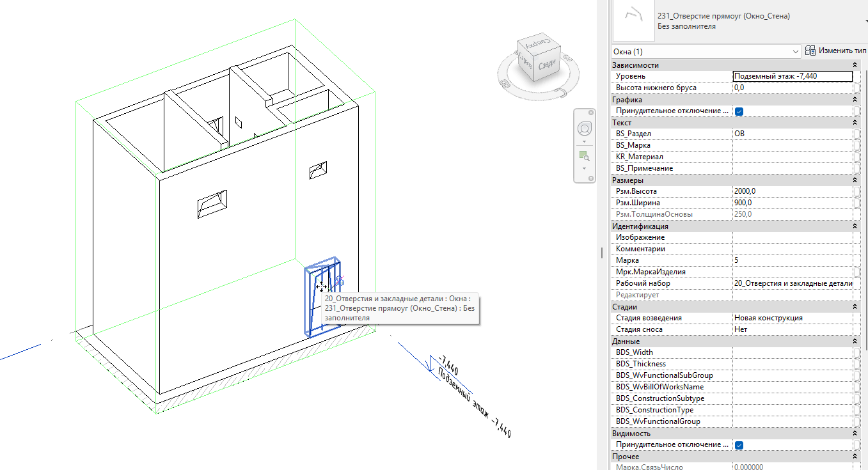The width and height of the screenshot is (868, 470).
Task: Click the Рзм.Высота value 2000,0
Action: [793, 191]
